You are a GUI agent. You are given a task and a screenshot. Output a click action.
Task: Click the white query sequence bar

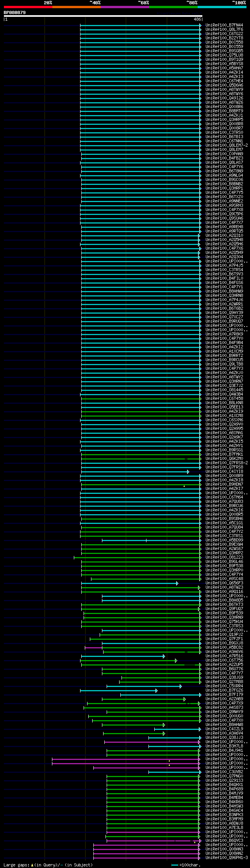103,16
